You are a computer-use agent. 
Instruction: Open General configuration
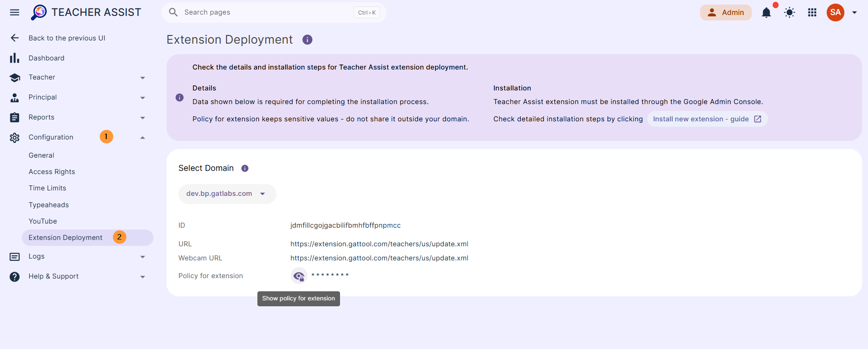[41, 155]
